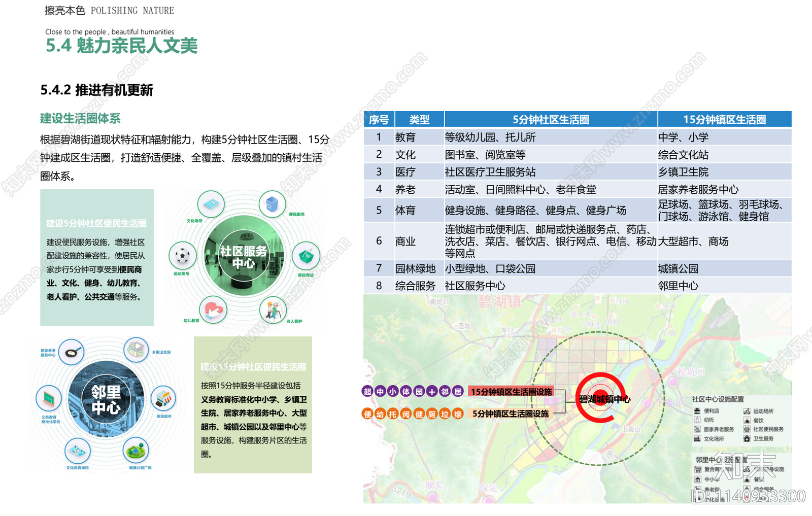812x516 pixels.
Task: Click the header text 擦亮本色 POLISHING NATURE
Action: click(109, 10)
